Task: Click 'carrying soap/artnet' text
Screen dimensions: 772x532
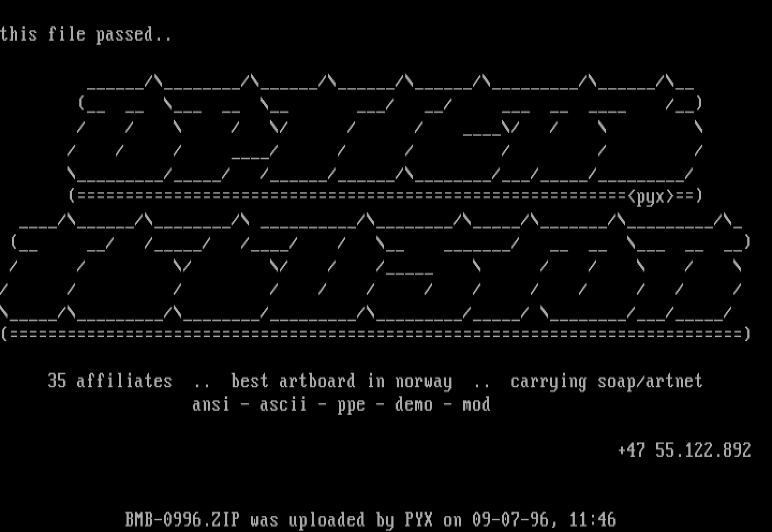Action: (x=606, y=381)
